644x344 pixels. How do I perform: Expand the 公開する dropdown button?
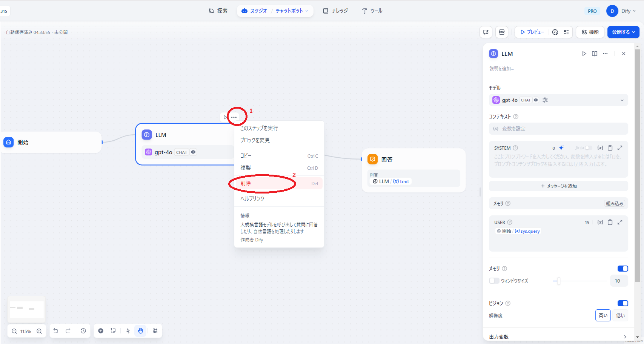pos(623,32)
